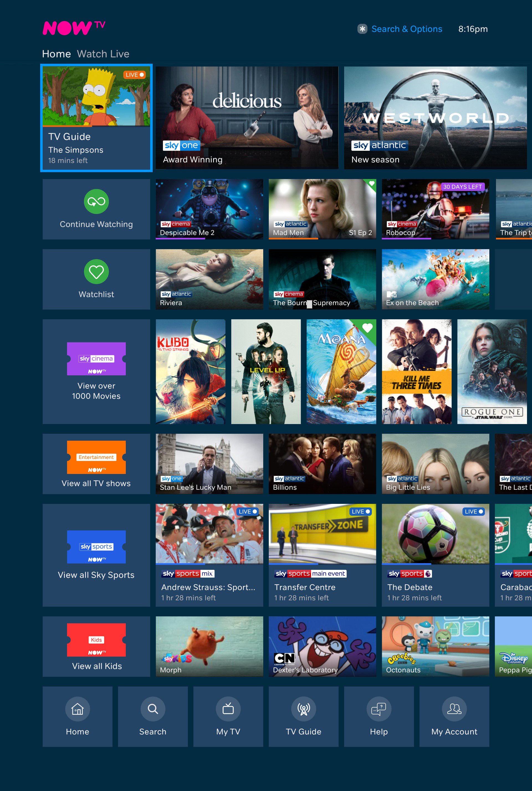Open Peppa Pig on Disney Channel

tap(513, 646)
